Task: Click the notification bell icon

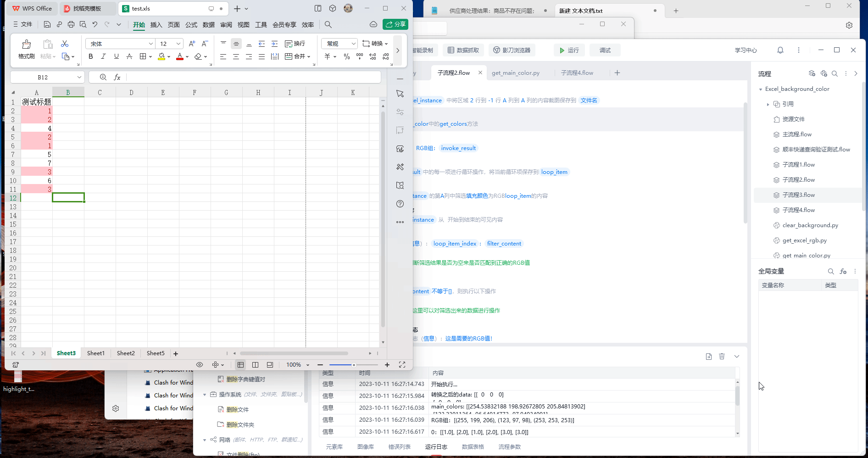Action: click(x=780, y=50)
